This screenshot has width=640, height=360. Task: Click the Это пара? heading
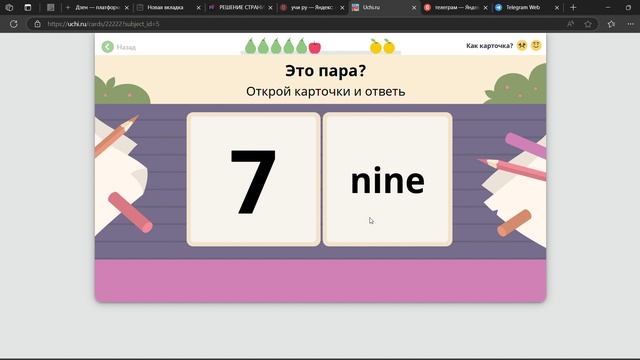click(x=325, y=71)
